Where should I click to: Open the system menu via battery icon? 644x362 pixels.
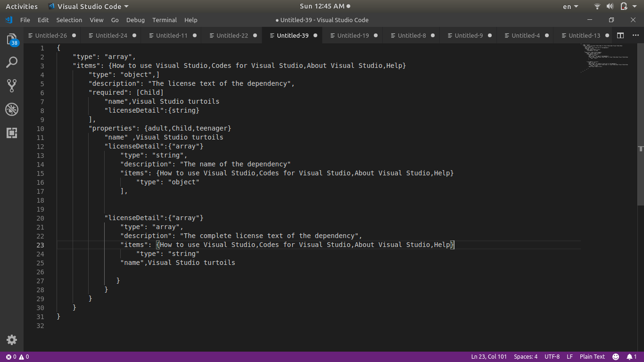[624, 7]
